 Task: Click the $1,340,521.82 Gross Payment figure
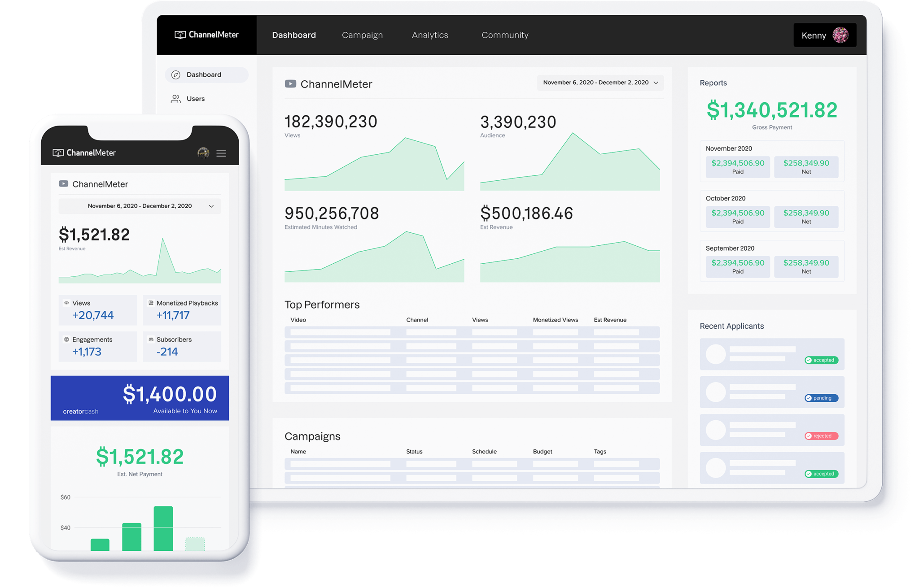coord(772,110)
